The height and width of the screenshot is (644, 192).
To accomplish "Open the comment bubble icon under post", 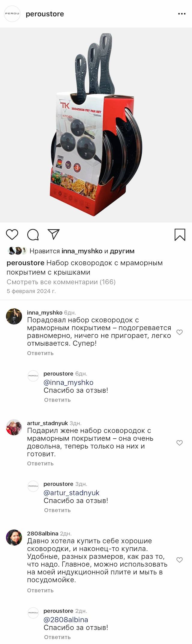I will (33, 235).
